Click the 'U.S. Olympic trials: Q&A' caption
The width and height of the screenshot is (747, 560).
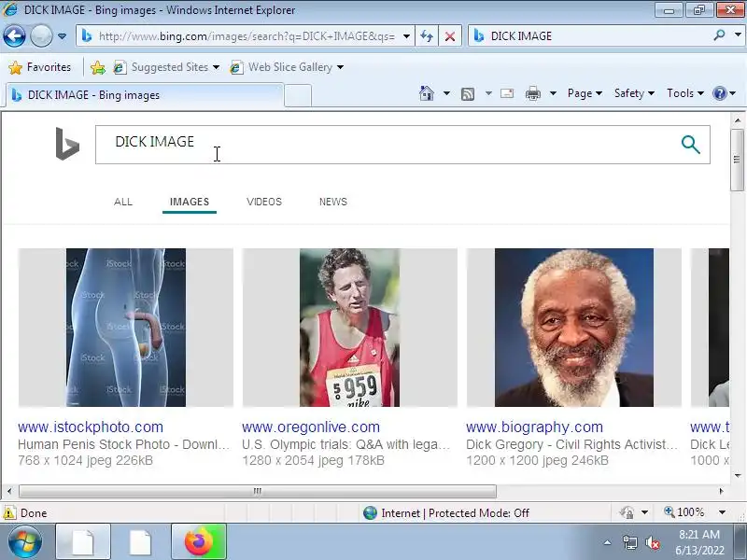click(345, 445)
